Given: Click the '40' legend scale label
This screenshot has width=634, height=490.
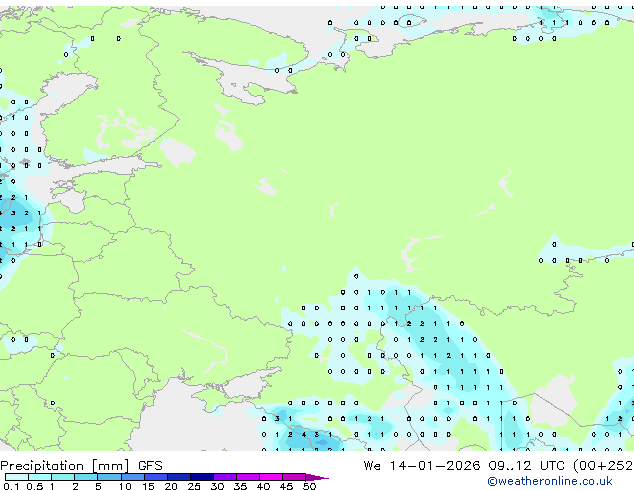Looking at the screenshot, I should pyautogui.click(x=263, y=486).
